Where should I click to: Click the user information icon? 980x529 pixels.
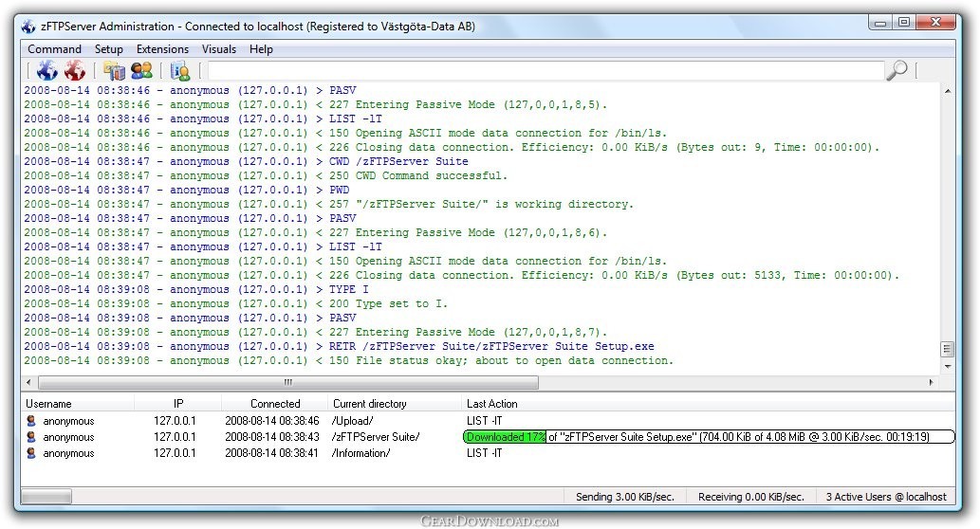click(180, 70)
